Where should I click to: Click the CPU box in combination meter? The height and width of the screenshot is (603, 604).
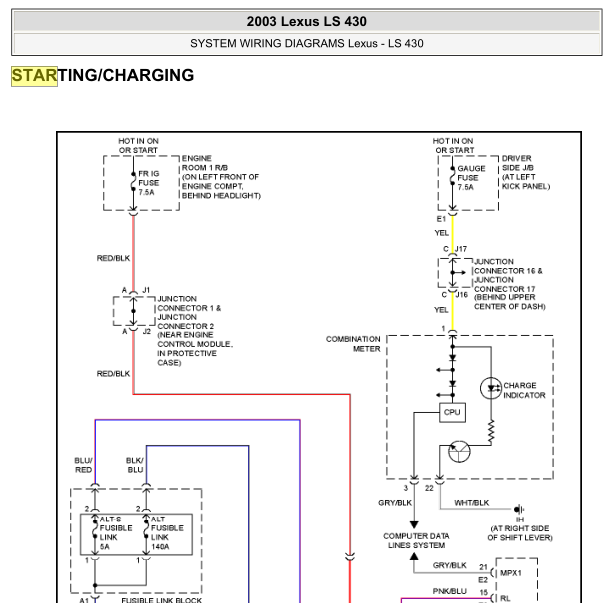pyautogui.click(x=452, y=412)
